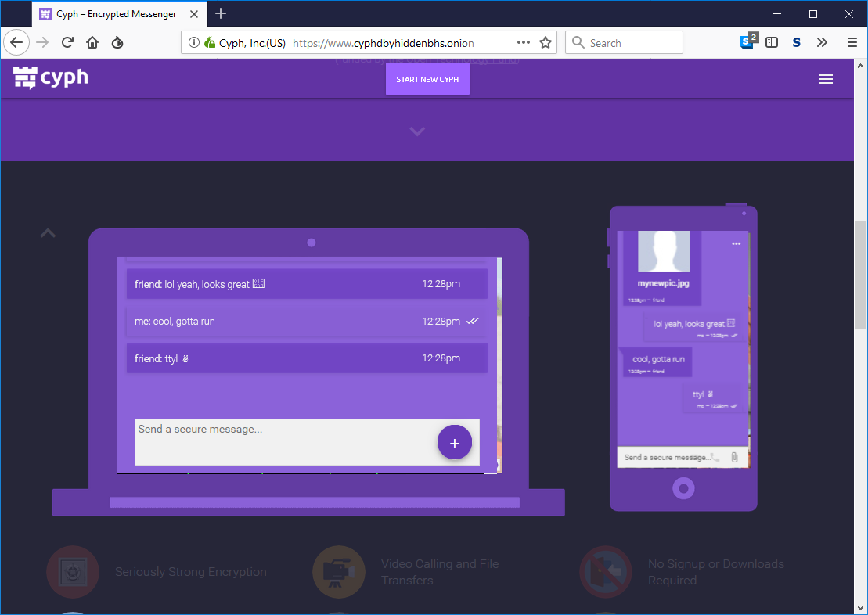Reload the page with refresh icon

(67, 42)
